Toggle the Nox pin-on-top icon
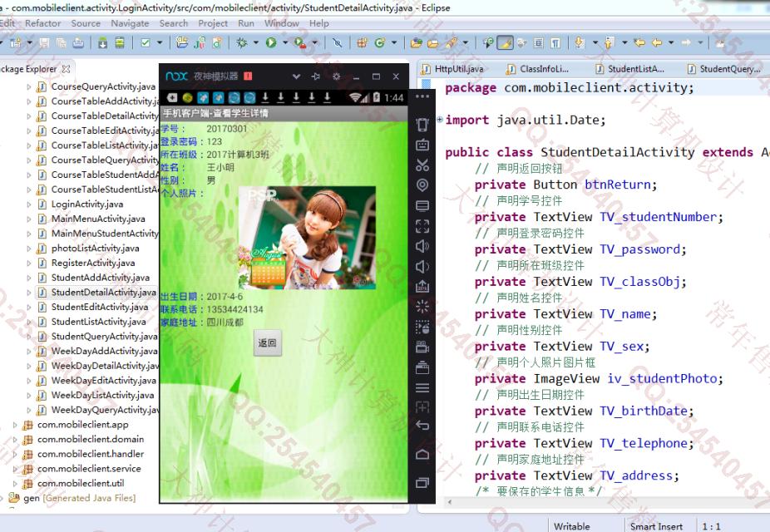 [316, 76]
